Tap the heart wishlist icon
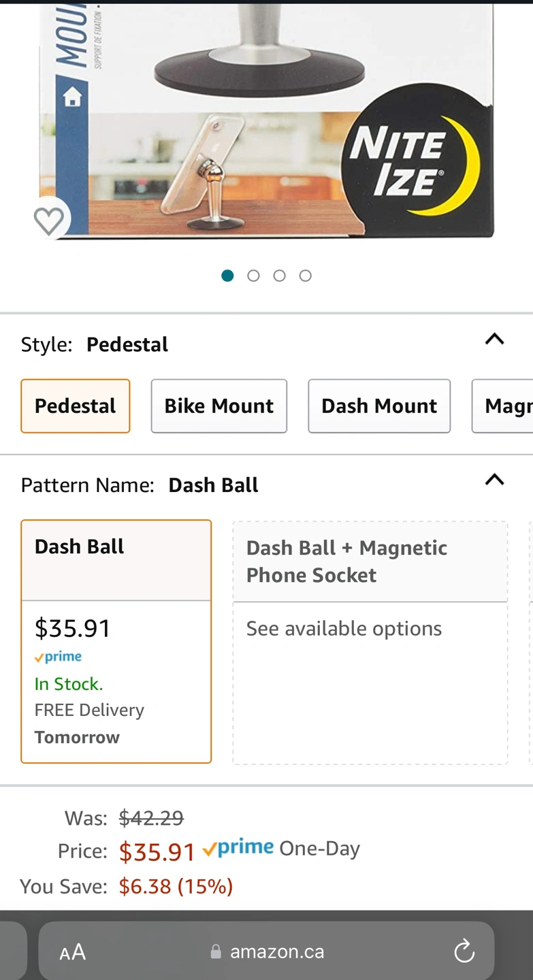Viewport: 533px width, 980px height. [49, 220]
